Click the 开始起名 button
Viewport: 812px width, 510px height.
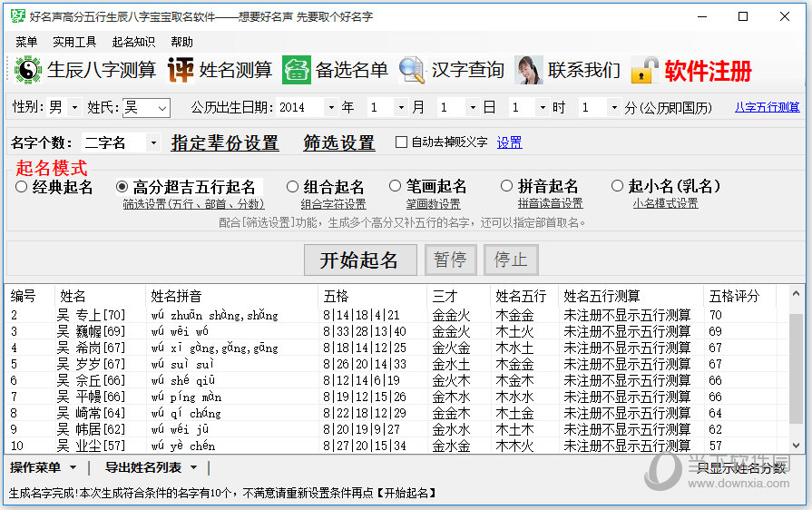(360, 260)
